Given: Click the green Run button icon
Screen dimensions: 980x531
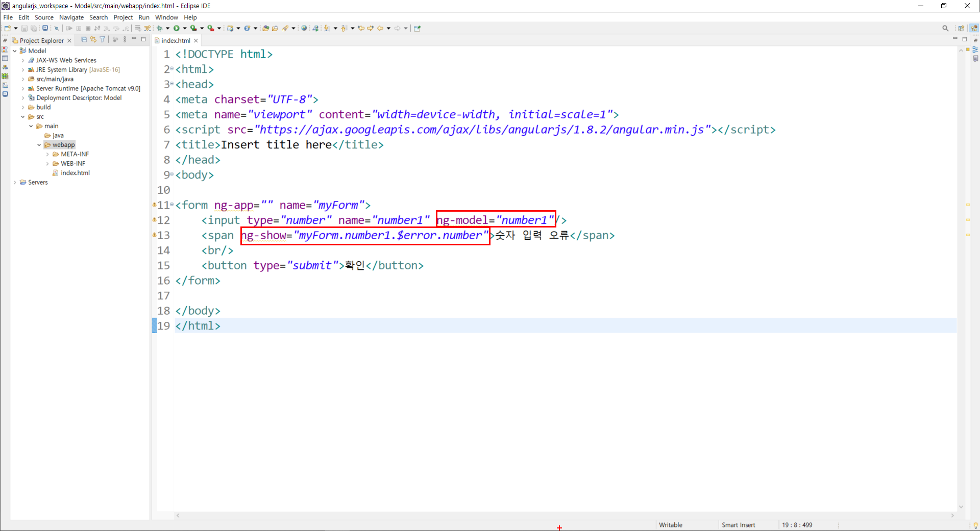Looking at the screenshot, I should [x=176, y=28].
